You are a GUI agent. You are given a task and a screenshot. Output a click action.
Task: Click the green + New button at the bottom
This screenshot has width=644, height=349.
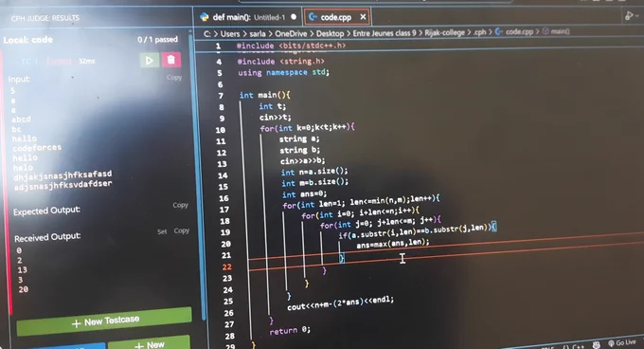click(x=149, y=343)
